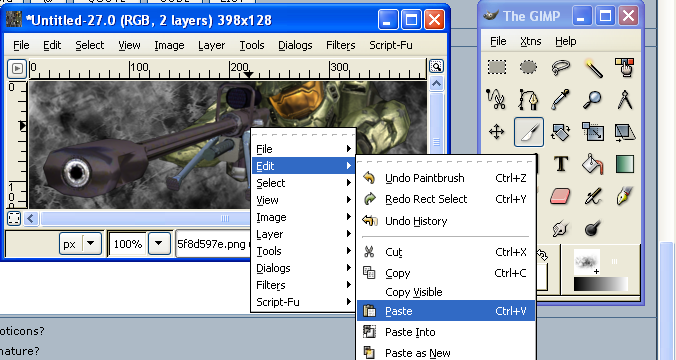Select the Move tool

(497, 132)
